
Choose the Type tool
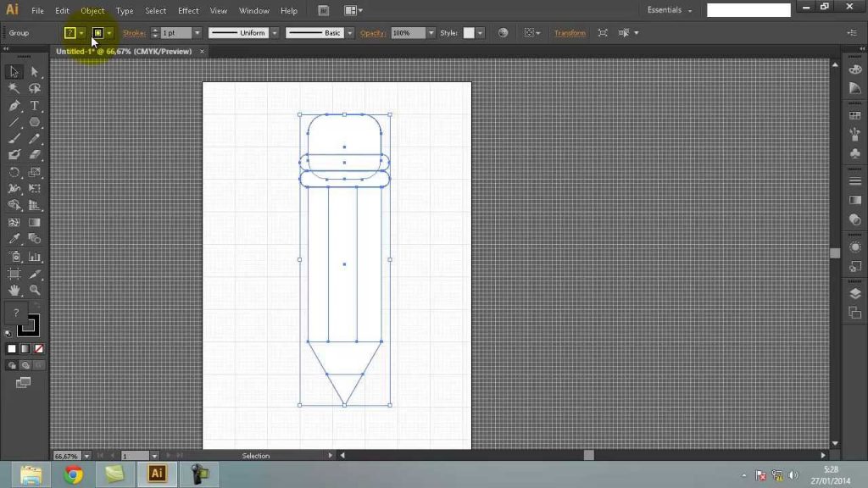(34, 105)
